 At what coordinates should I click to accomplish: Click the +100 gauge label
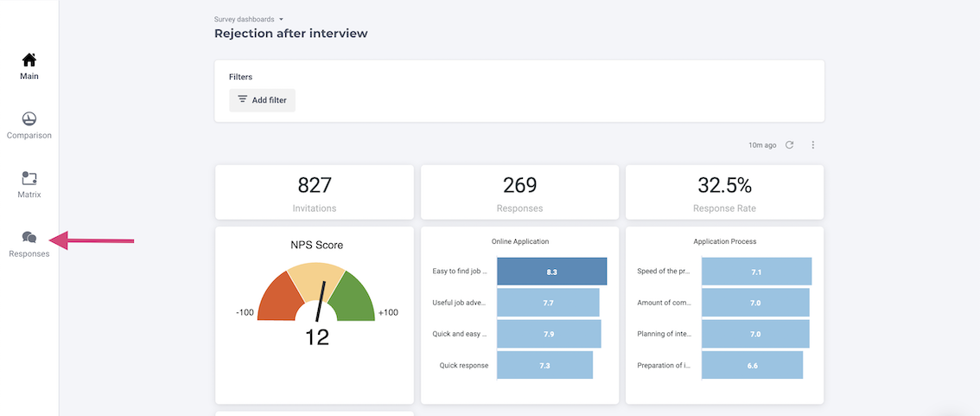pyautogui.click(x=388, y=312)
